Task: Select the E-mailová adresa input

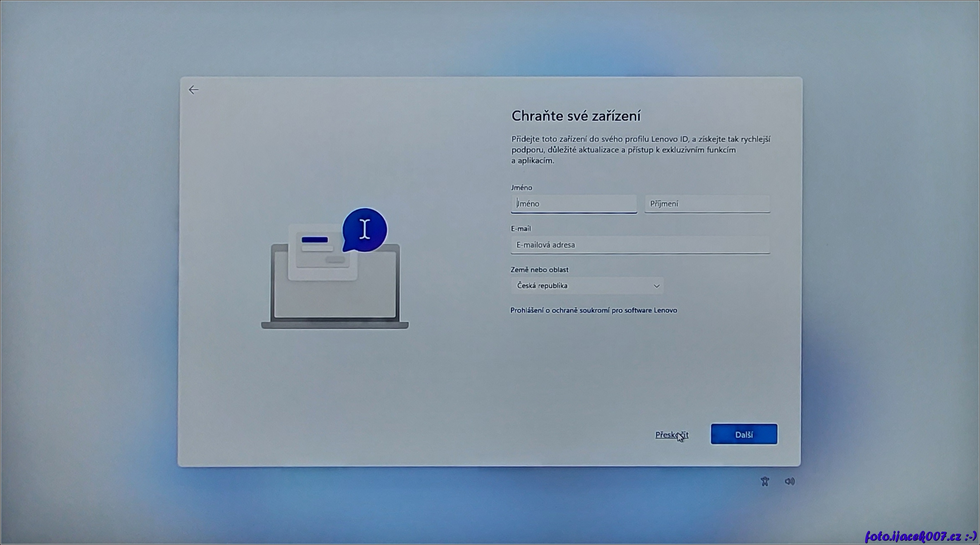Action: point(640,245)
